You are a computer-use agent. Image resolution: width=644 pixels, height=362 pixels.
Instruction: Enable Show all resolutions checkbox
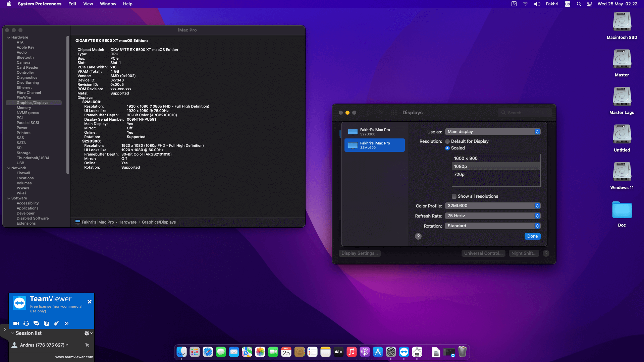[454, 196]
